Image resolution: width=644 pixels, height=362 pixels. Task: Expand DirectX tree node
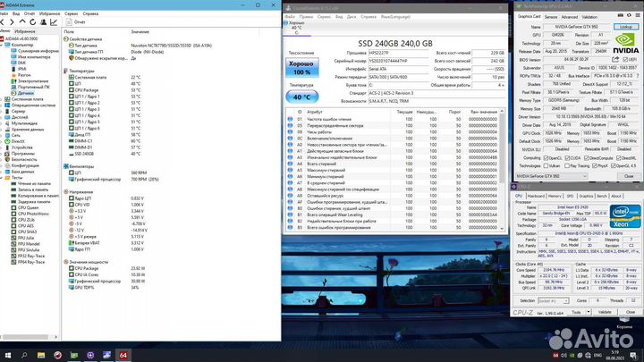1,141
